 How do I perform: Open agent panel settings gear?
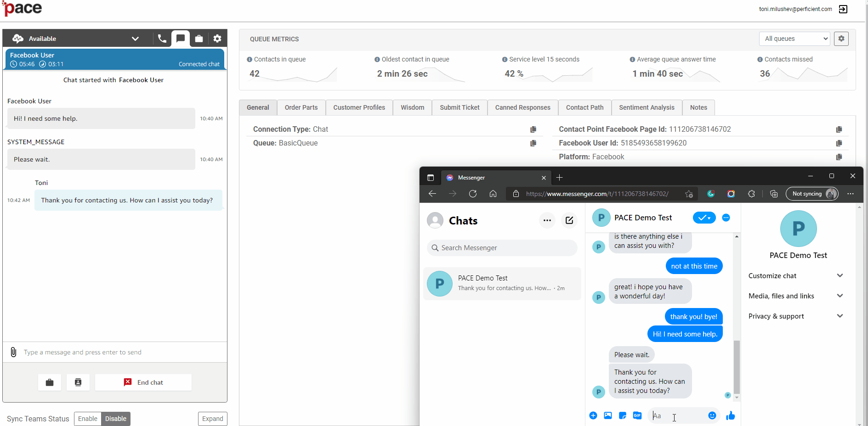[217, 39]
